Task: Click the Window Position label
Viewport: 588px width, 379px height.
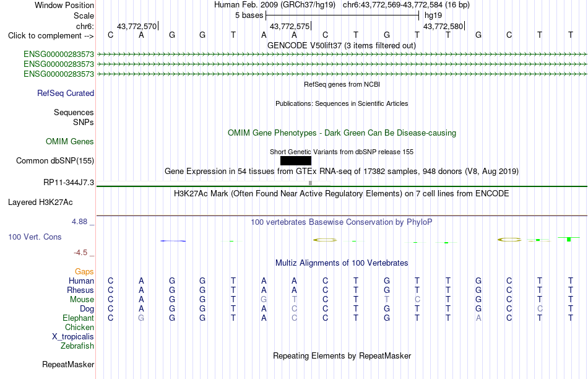Action: coord(64,5)
